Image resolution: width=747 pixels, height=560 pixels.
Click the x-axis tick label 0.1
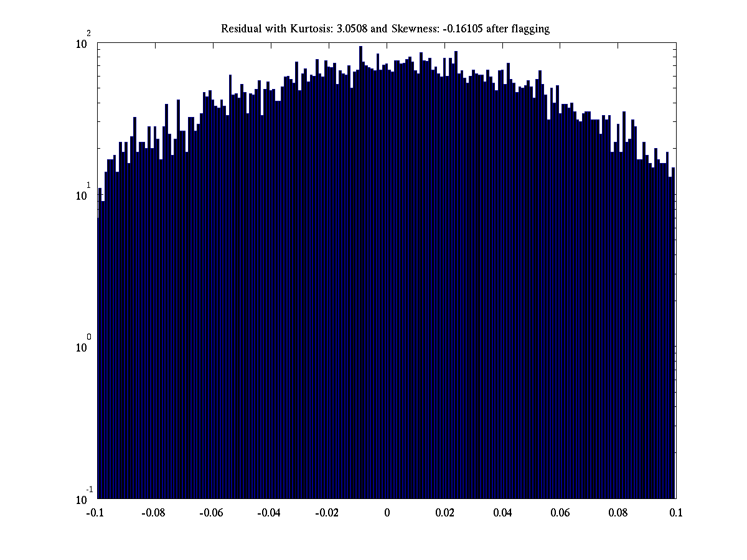coord(676,513)
